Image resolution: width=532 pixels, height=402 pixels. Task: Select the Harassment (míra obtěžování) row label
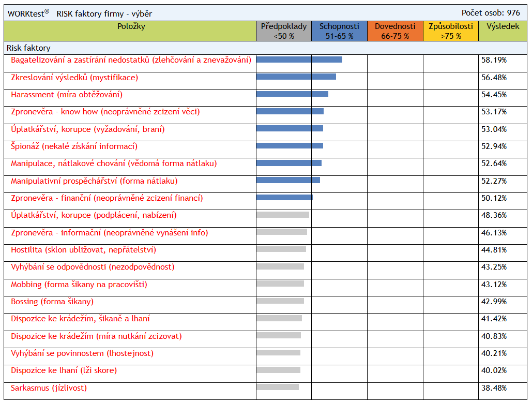[67, 95]
